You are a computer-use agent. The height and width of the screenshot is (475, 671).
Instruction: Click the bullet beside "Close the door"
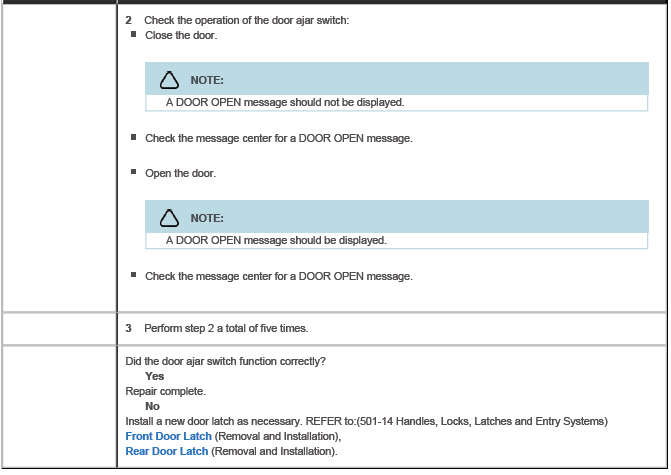(x=133, y=34)
